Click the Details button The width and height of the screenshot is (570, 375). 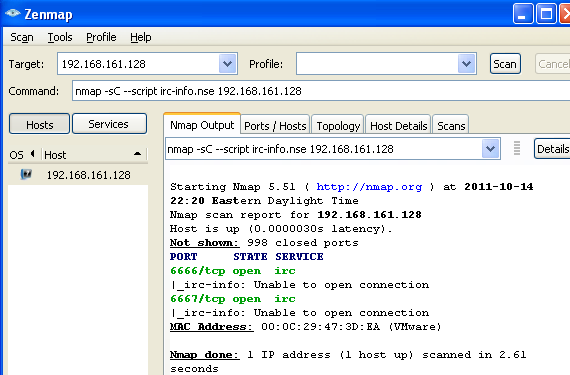point(552,149)
